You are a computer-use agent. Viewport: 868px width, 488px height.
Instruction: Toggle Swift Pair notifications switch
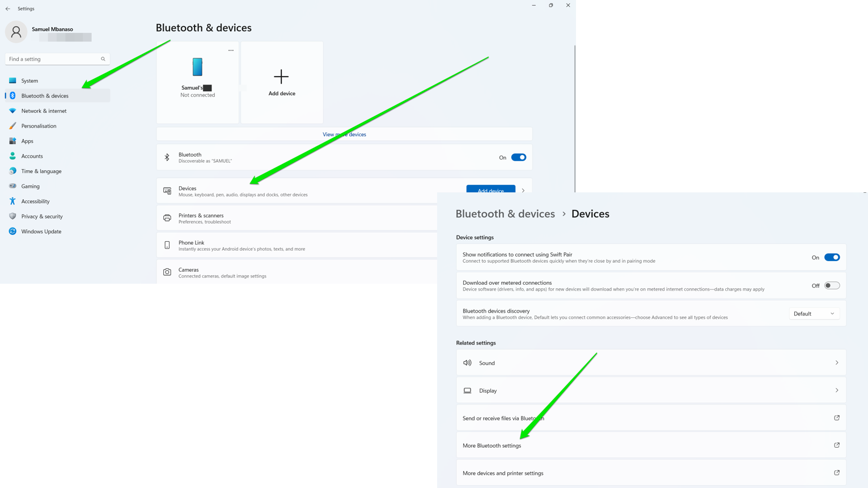[x=832, y=258]
